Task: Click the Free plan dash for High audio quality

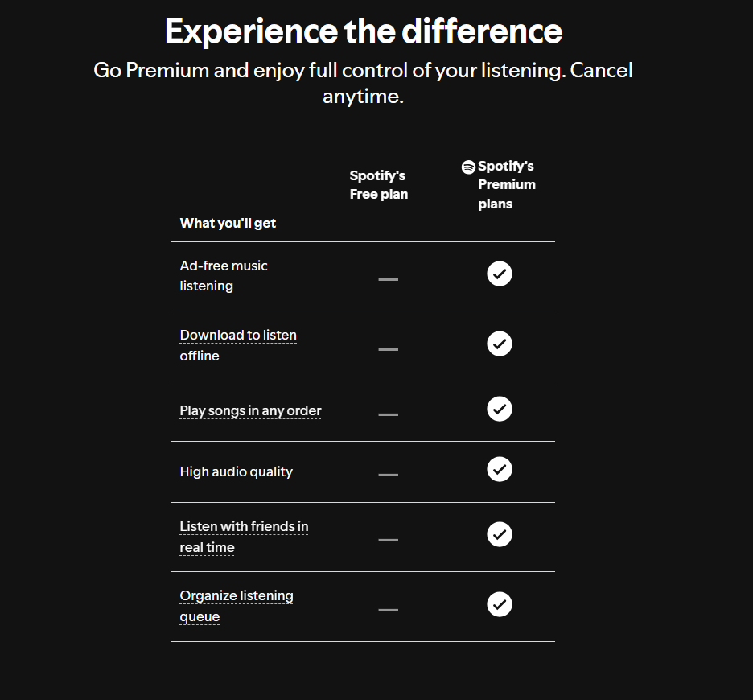Action: tap(388, 475)
